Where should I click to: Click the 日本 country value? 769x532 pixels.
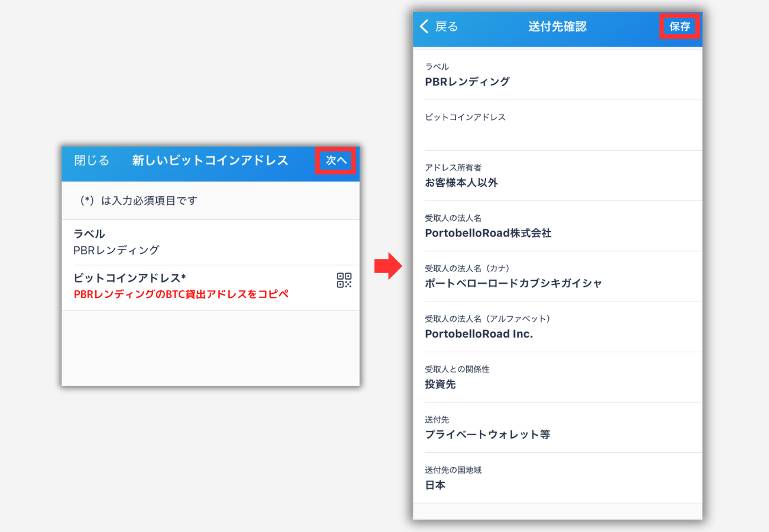tap(435, 485)
